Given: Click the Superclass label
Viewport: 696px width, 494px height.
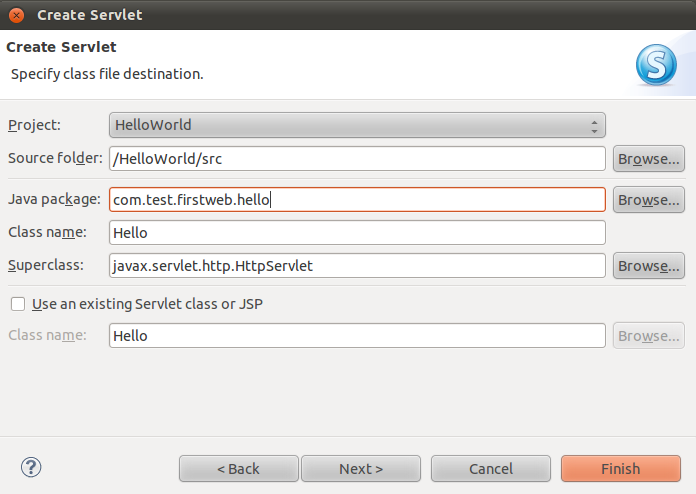Looking at the screenshot, I should (x=45, y=265).
